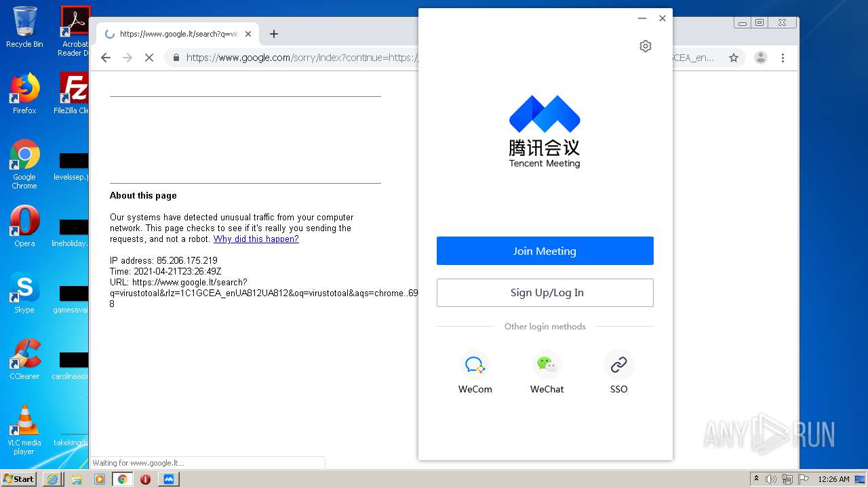Select the Opera desktop icon
868x488 pixels.
coord(24,226)
